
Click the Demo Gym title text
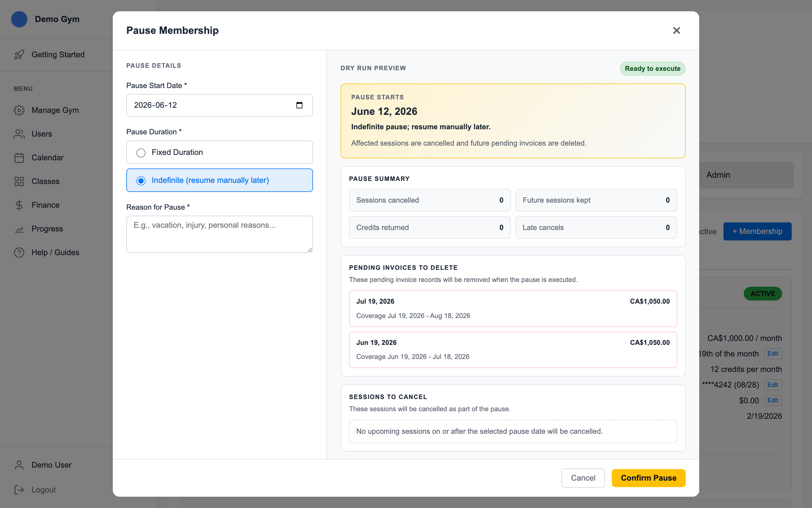pos(57,19)
